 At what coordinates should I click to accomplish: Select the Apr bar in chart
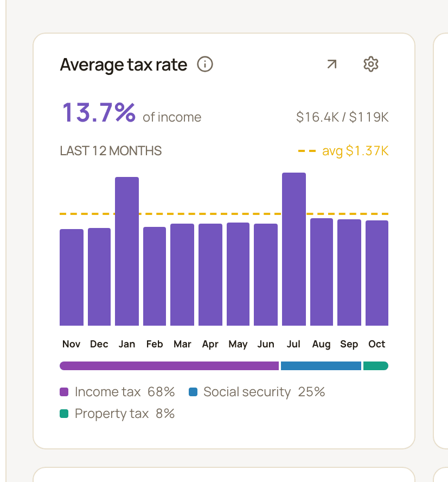pos(210,275)
